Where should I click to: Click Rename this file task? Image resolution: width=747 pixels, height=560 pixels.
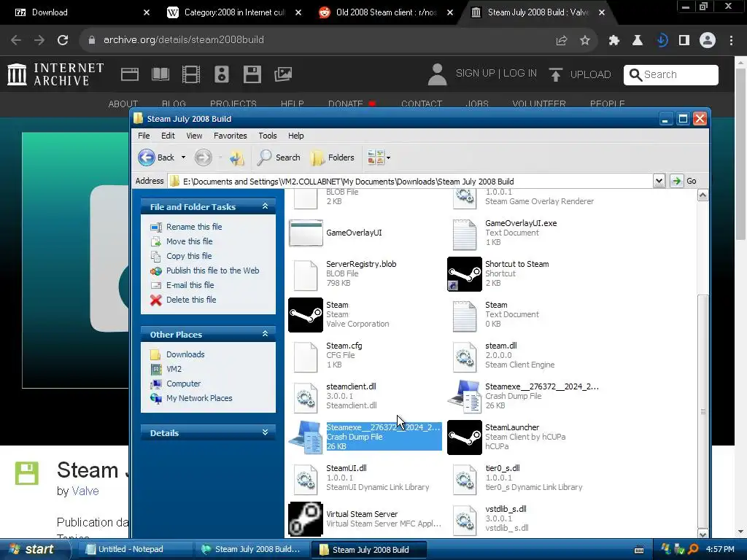click(x=194, y=227)
